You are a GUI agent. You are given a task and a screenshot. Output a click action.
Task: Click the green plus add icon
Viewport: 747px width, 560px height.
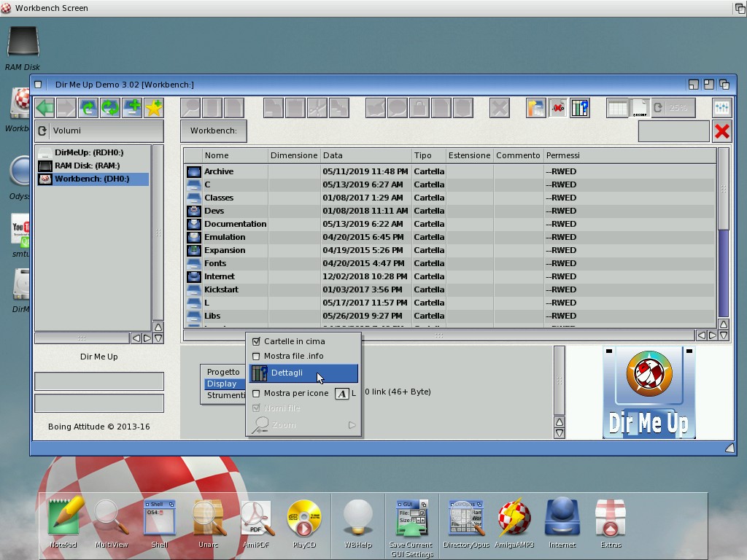132,108
